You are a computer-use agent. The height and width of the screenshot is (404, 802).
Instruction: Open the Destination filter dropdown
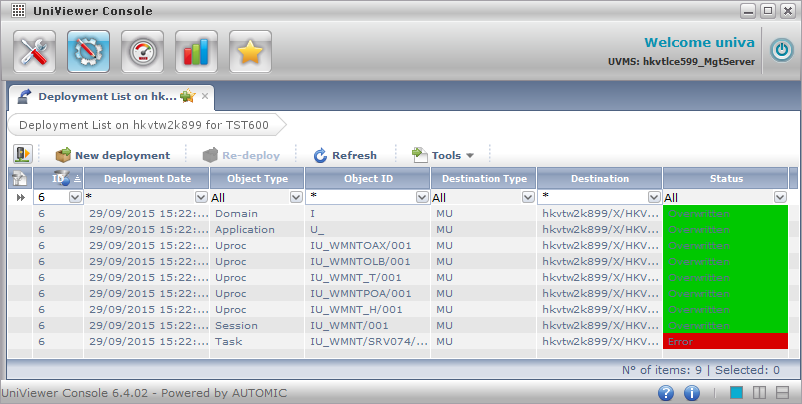tap(654, 197)
